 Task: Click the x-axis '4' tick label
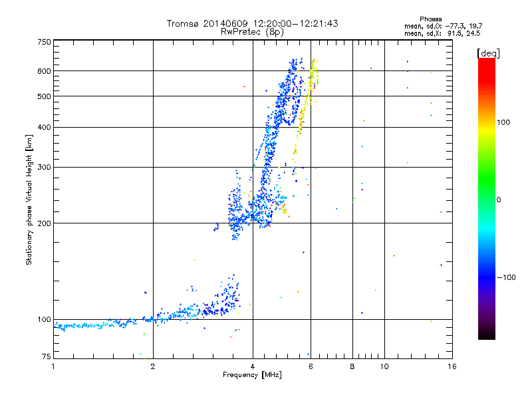pyautogui.click(x=253, y=366)
